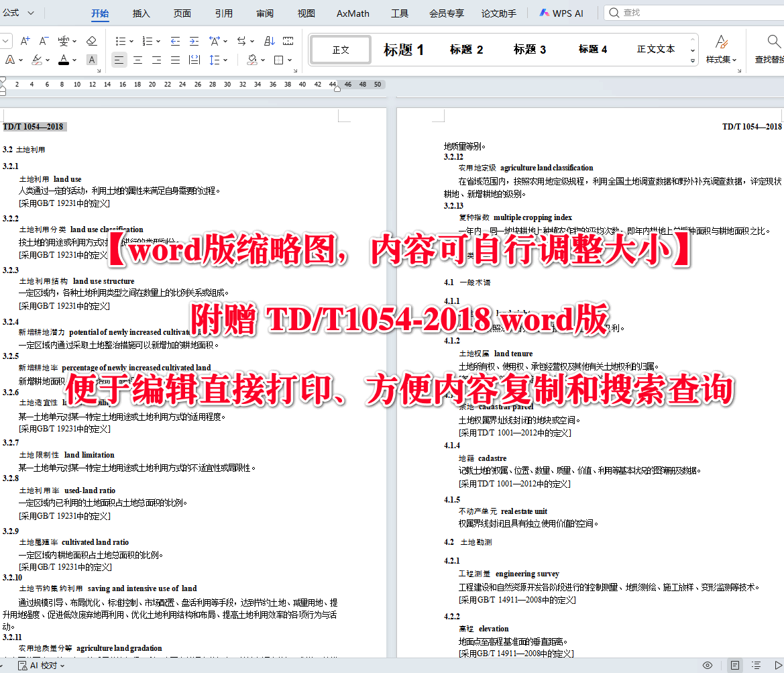Screen dimensions: 784x673
Task: Open AI 校对 in status bar
Action: (41, 666)
